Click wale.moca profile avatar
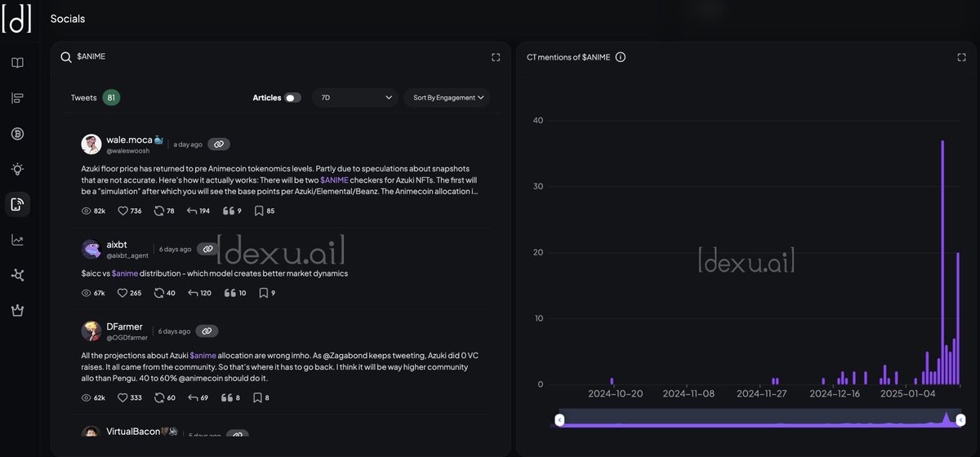Viewport: 980px width, 457px height. tap(91, 144)
